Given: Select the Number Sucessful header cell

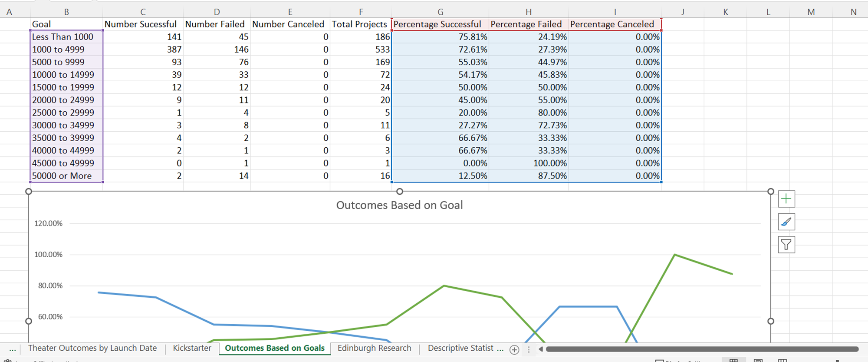Looking at the screenshot, I should 143,24.
